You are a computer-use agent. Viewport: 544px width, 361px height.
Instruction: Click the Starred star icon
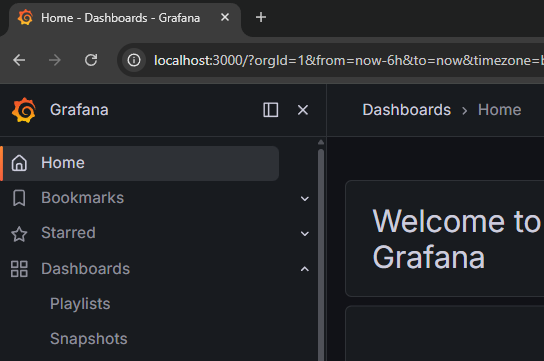tap(19, 234)
